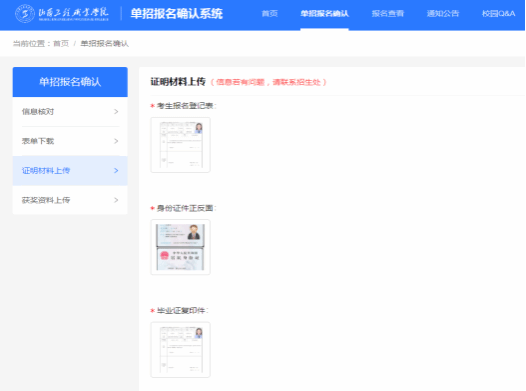Screen dimensions: 526x391
Task: Open the 考生报名登记表 uploaded thumbnail
Action: click(x=180, y=145)
